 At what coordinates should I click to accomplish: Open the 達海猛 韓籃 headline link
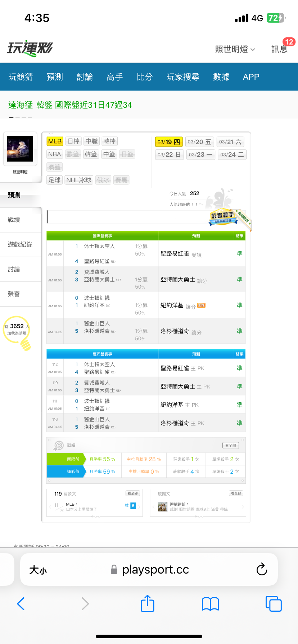pyautogui.click(x=70, y=105)
